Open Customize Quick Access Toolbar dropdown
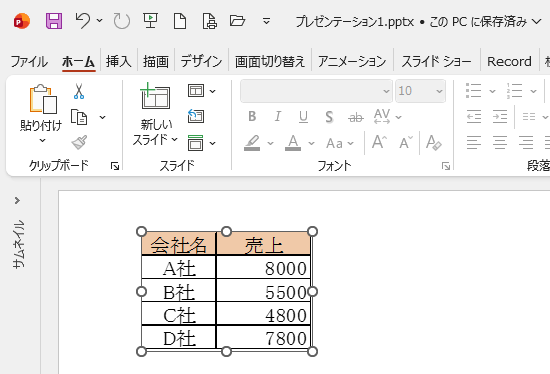 click(267, 22)
